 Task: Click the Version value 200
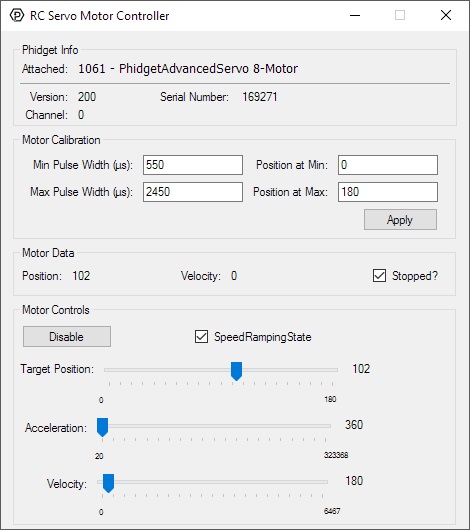[x=87, y=97]
